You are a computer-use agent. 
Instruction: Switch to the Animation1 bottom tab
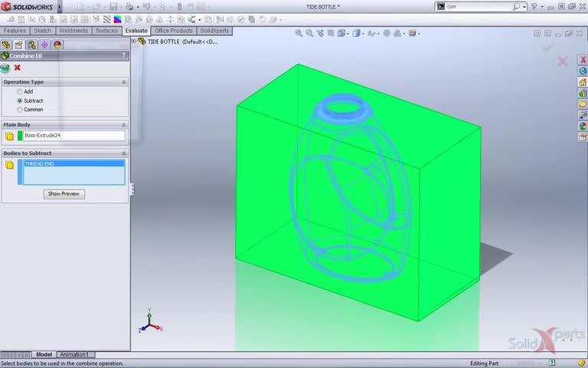click(74, 354)
